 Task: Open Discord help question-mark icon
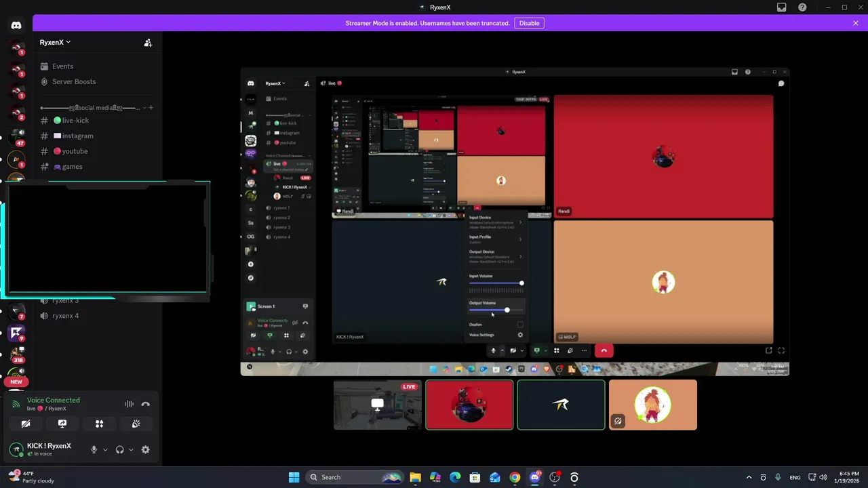[x=802, y=7]
